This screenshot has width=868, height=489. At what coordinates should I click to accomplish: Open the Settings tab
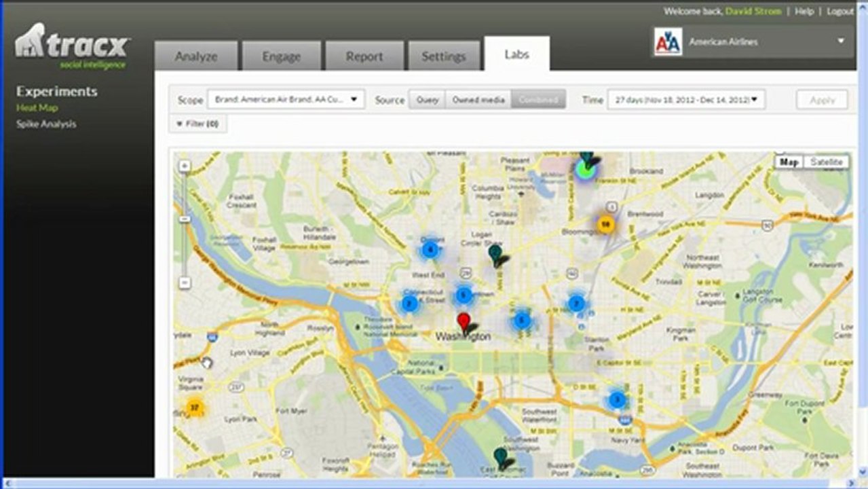tap(444, 56)
